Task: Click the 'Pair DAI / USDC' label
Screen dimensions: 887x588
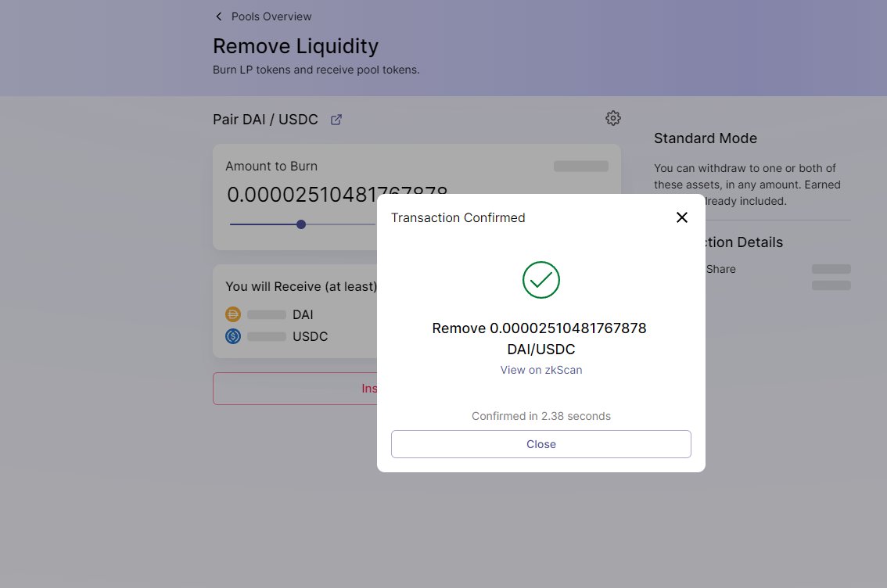Action: pyautogui.click(x=265, y=120)
